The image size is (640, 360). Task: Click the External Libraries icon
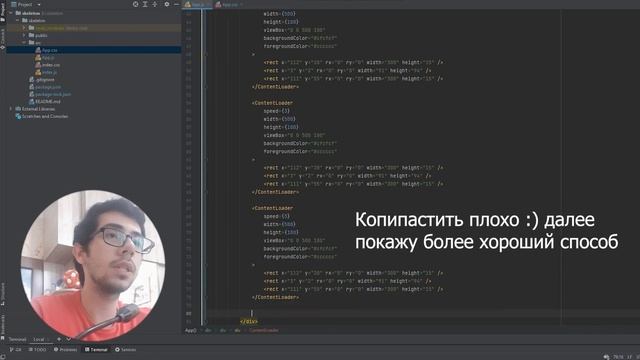coord(18,109)
